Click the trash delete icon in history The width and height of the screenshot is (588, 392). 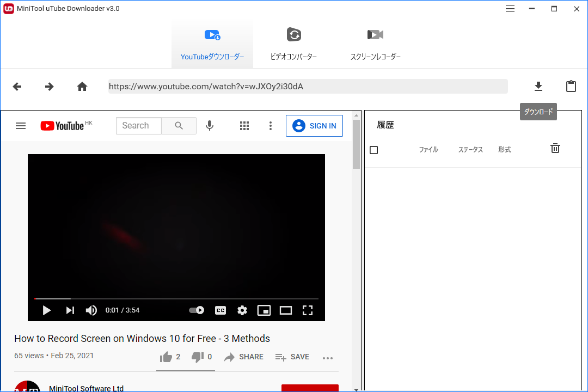[555, 148]
